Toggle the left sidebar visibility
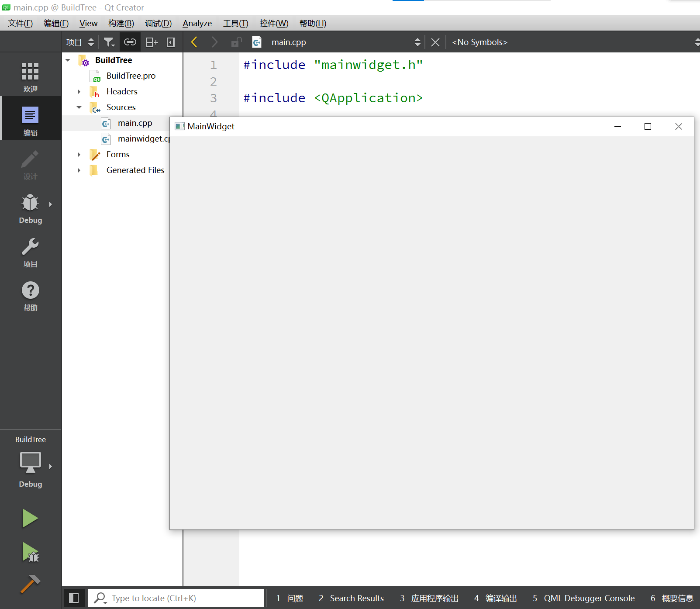The image size is (700, 609). pos(74,598)
